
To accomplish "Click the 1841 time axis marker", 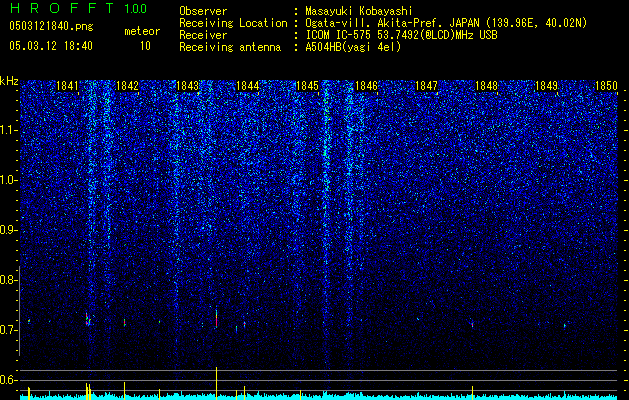I will [67, 86].
